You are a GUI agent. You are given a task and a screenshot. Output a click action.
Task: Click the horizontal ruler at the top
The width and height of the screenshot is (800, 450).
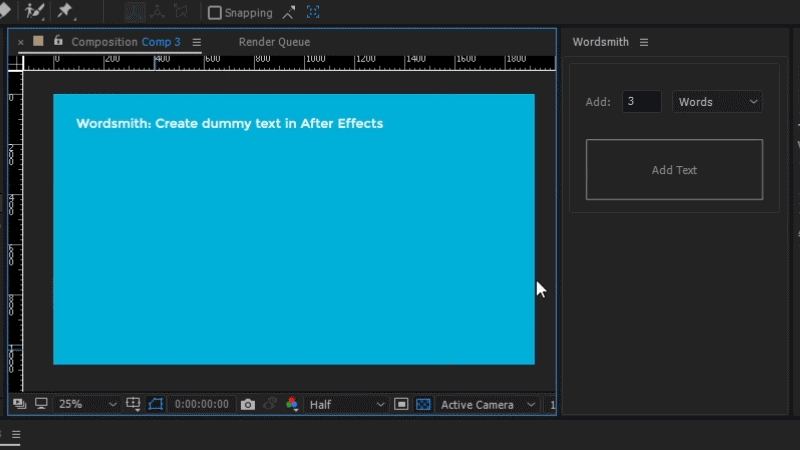[x=289, y=63]
